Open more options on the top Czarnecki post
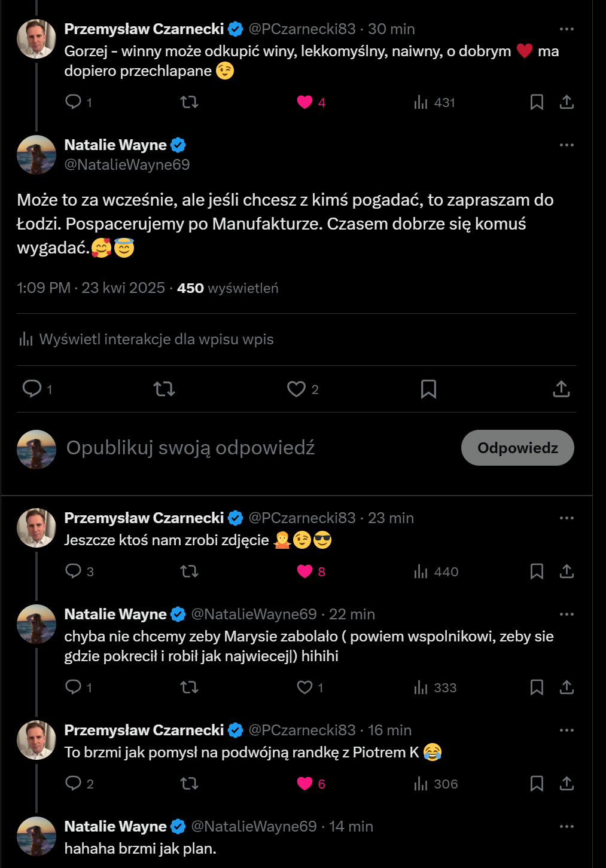This screenshot has width=606, height=868. (567, 29)
